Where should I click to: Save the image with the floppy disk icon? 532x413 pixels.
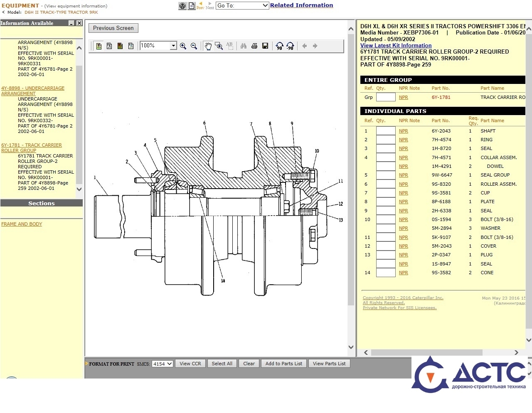(x=265, y=46)
